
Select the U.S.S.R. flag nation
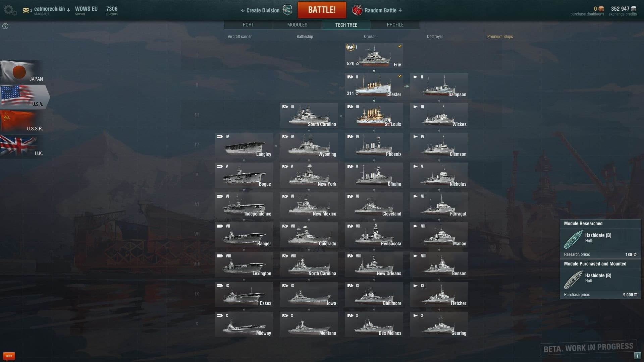pyautogui.click(x=22, y=122)
